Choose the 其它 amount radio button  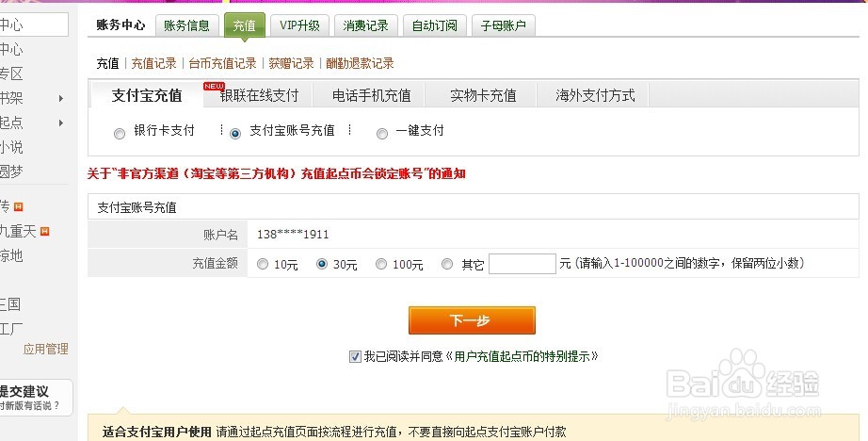tap(447, 264)
